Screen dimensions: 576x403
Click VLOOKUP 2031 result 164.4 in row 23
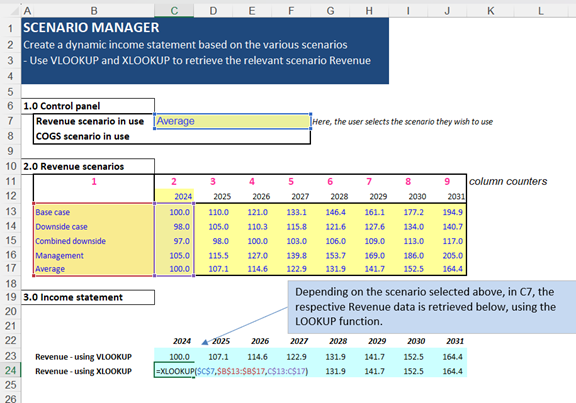(453, 357)
